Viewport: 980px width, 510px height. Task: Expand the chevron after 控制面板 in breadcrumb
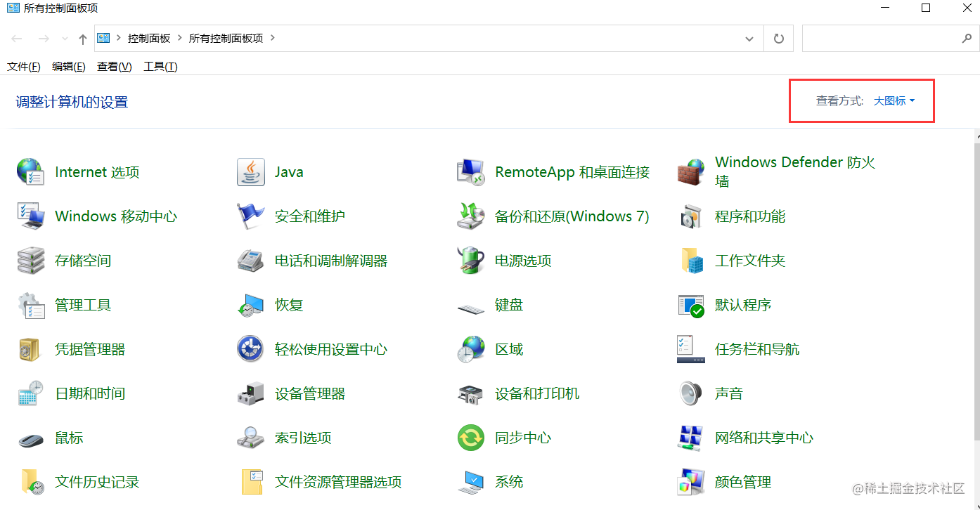point(180,38)
